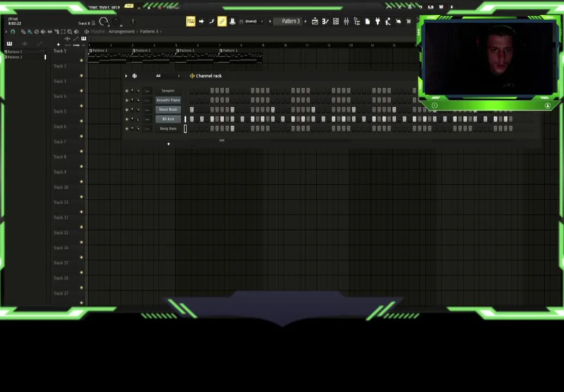The image size is (564, 392).
Task: Open the Playlist view icon
Action: [315, 22]
